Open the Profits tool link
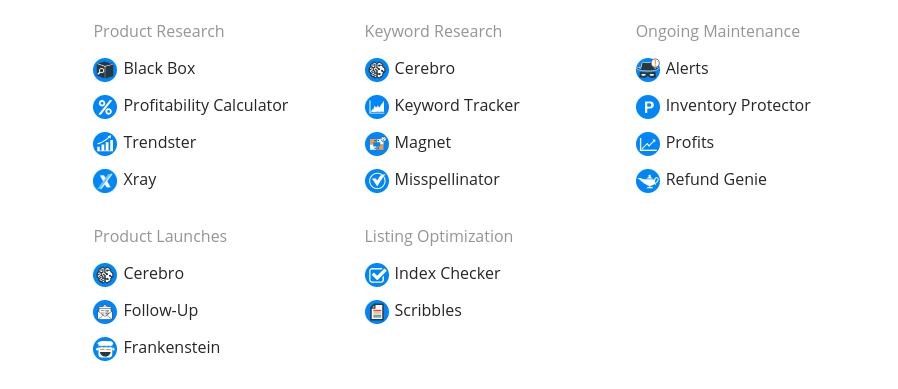This screenshot has width=898, height=389. pos(690,142)
